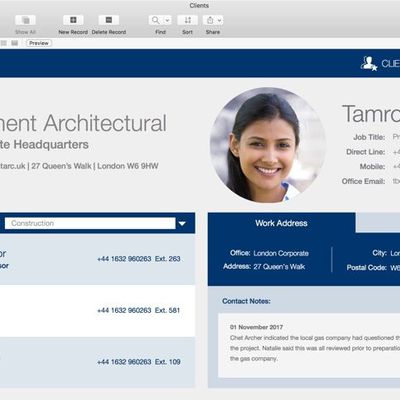Click inside the Contact Notes text area
Image resolution: width=400 pixels, height=400 pixels.
tap(309, 345)
